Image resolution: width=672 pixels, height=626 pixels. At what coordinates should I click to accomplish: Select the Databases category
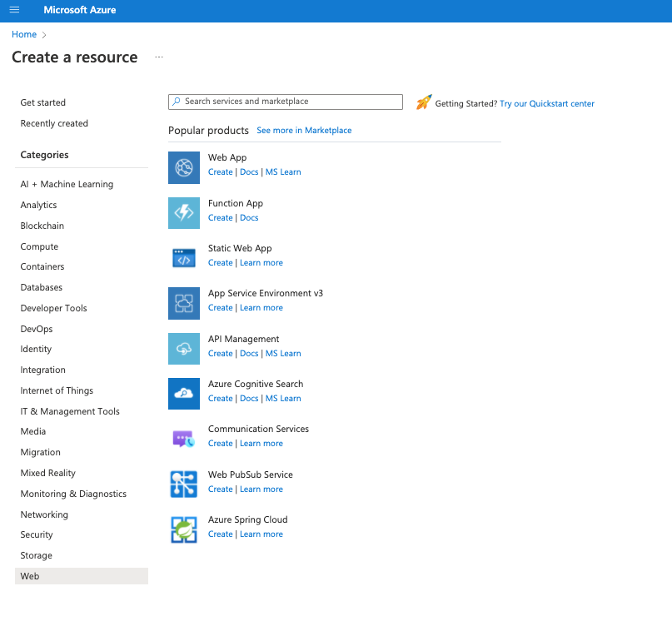pos(41,287)
